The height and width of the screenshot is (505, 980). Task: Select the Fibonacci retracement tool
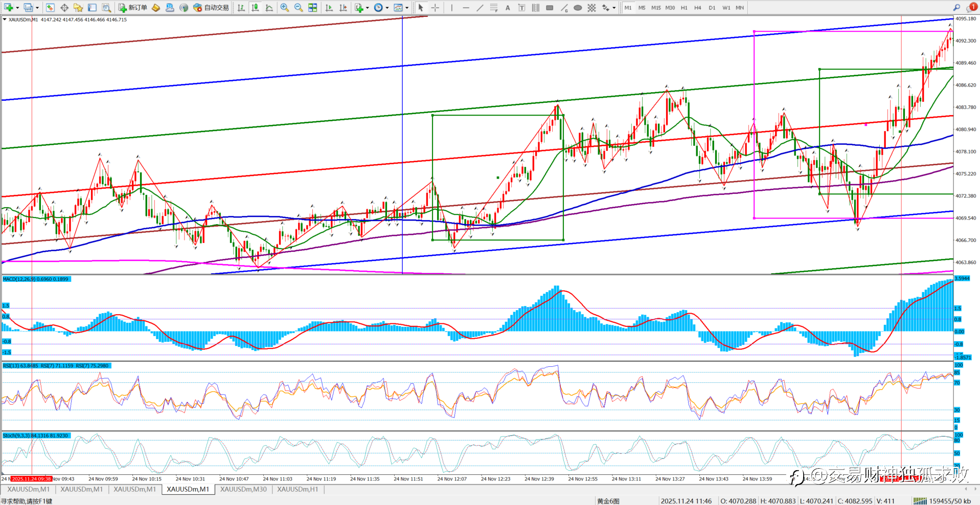pos(494,8)
